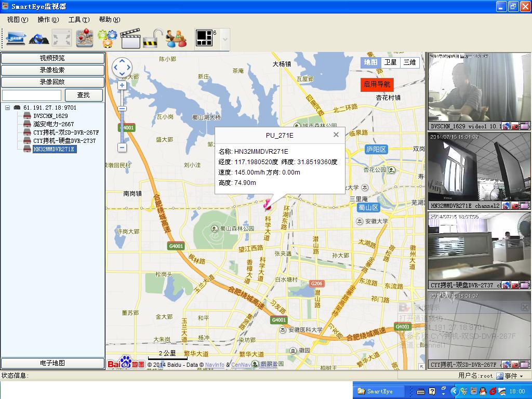532x399 pixels.
Task: Click the 用户名:root status bar text
Action: [x=475, y=376]
